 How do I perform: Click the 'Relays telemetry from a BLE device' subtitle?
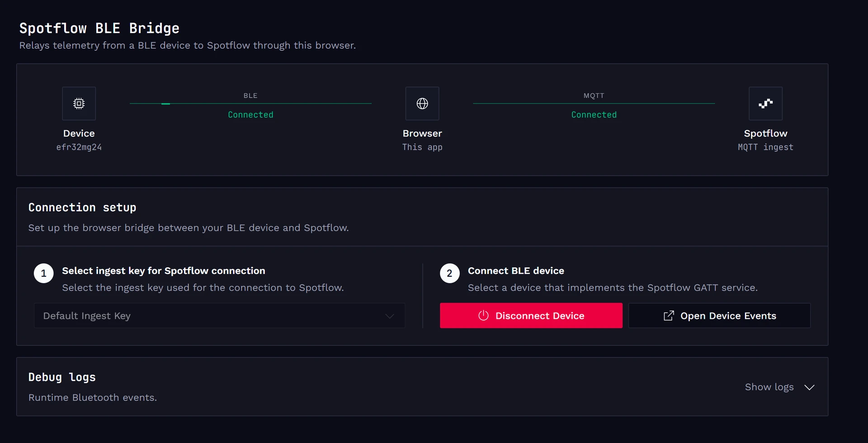click(187, 45)
